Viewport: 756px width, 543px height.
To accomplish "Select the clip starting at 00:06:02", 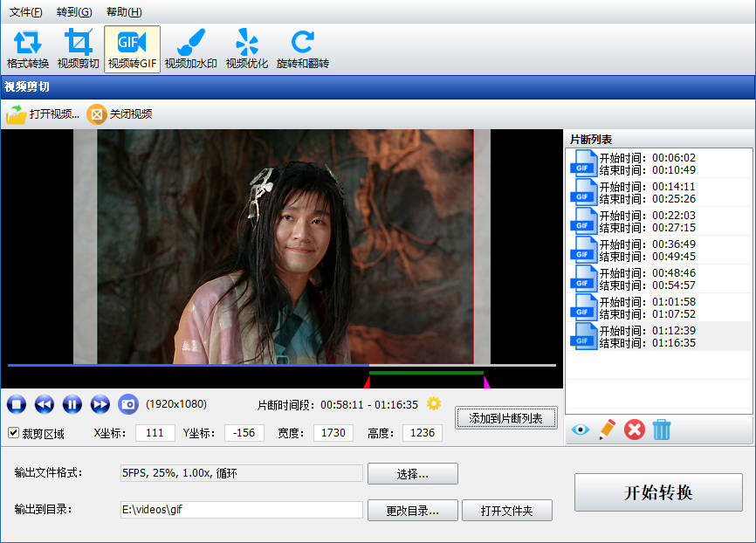I will tap(658, 163).
